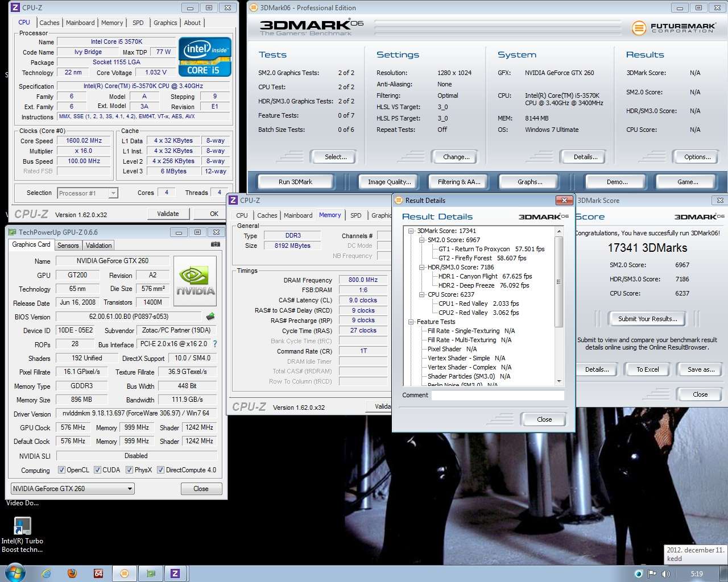Select GT1 - Return To Proxycon result
The height and width of the screenshot is (582, 728).
click(x=491, y=249)
